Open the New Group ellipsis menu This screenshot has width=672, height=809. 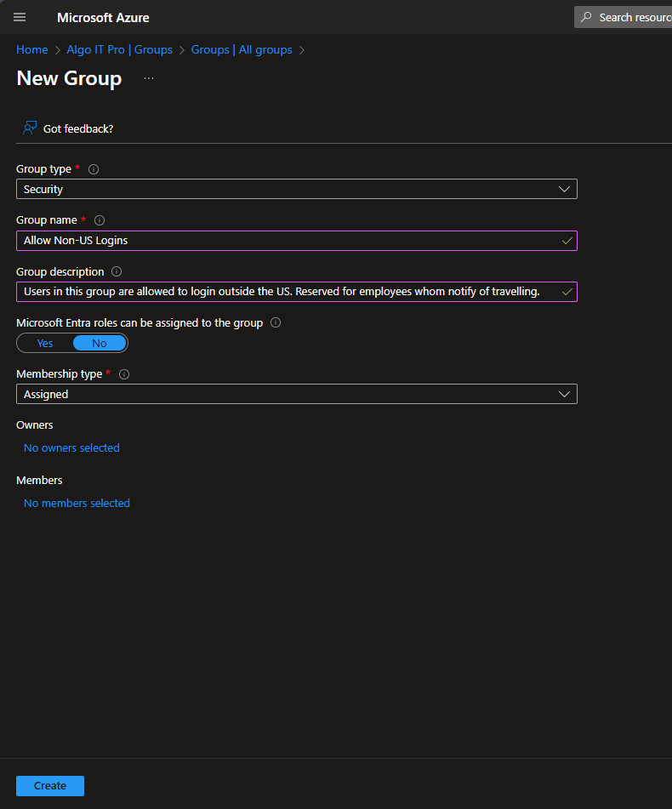[x=149, y=78]
